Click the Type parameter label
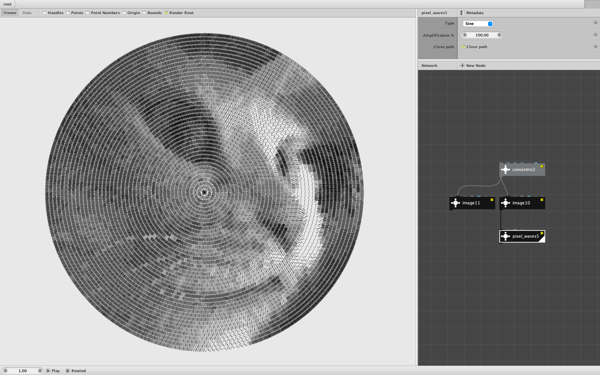Viewport: 600px width, 375px height. 449,23
